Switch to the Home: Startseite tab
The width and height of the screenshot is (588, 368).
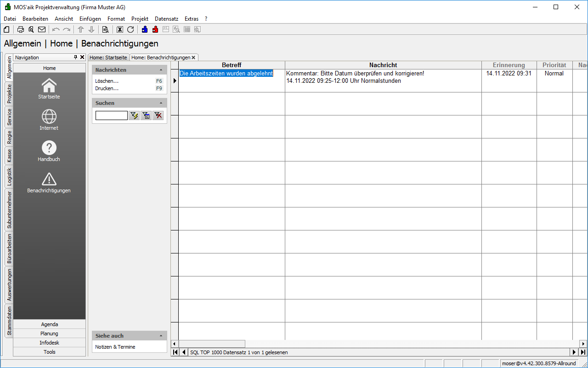pyautogui.click(x=108, y=57)
